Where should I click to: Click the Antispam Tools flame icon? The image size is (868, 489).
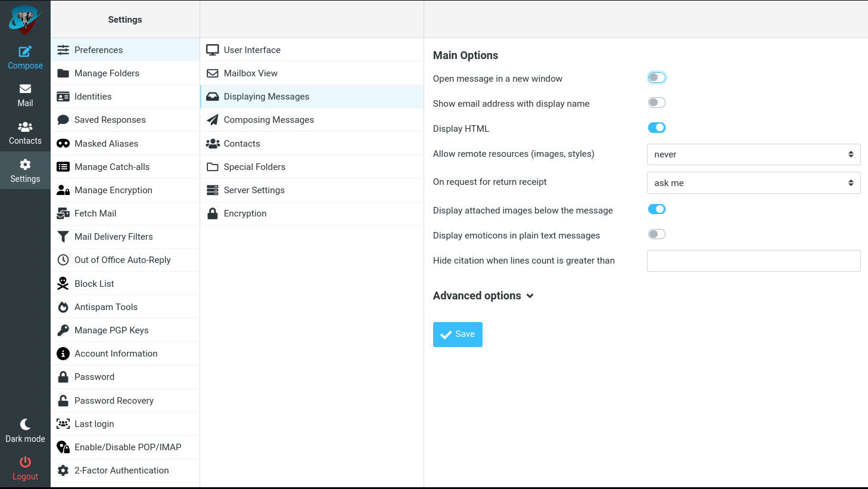pyautogui.click(x=63, y=307)
